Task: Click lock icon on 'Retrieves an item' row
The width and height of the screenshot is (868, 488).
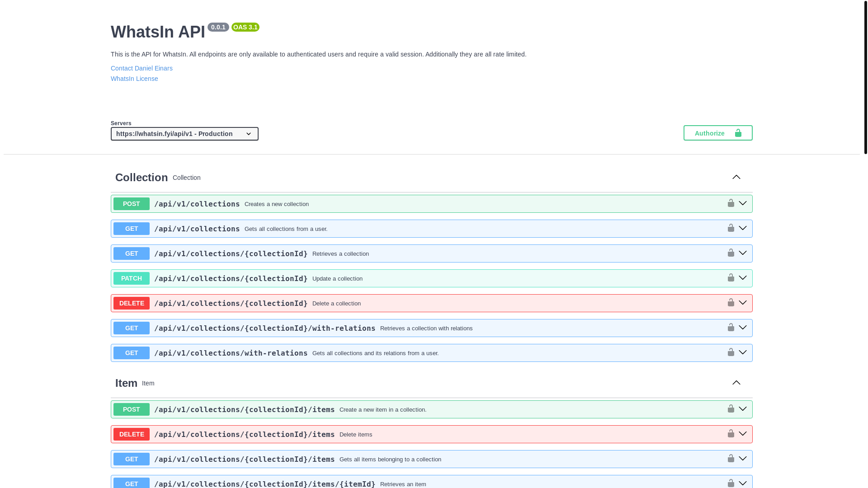Action: tap(731, 483)
